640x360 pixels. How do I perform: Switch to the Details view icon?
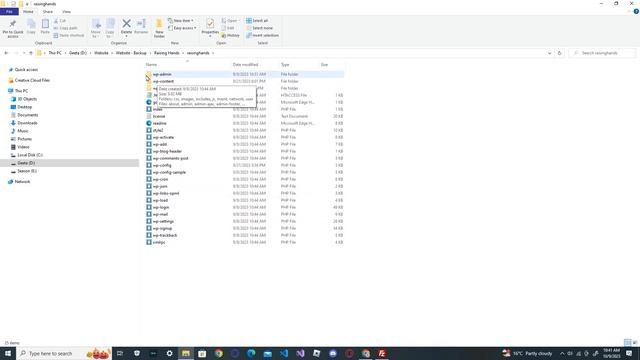(627, 342)
